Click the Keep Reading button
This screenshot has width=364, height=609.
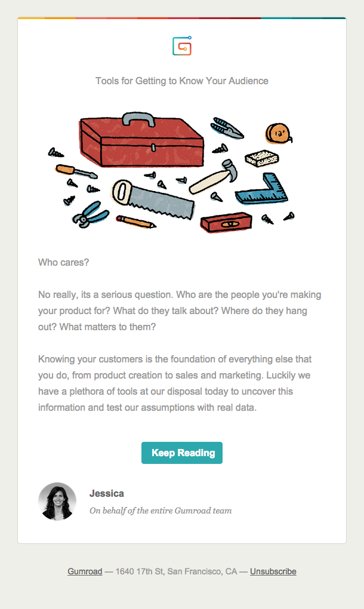182,453
